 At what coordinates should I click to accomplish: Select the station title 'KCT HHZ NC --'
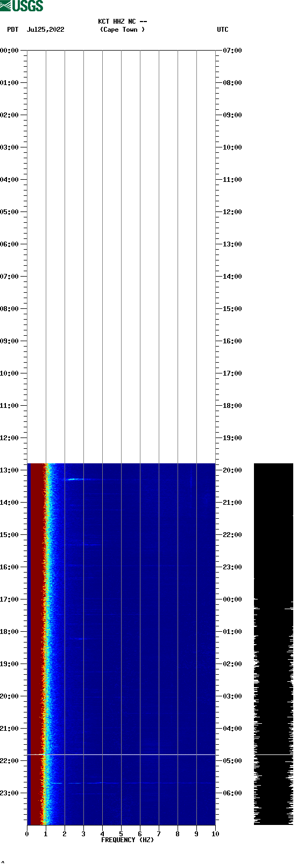click(123, 22)
